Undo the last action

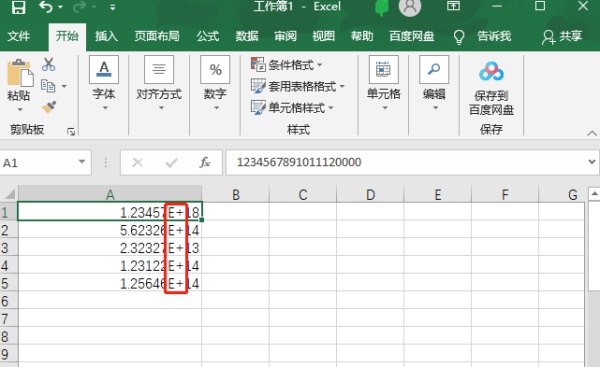46,7
